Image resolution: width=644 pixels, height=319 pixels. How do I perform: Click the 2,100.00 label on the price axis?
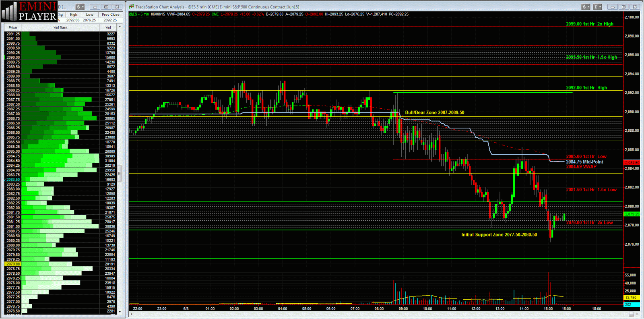(632, 17)
